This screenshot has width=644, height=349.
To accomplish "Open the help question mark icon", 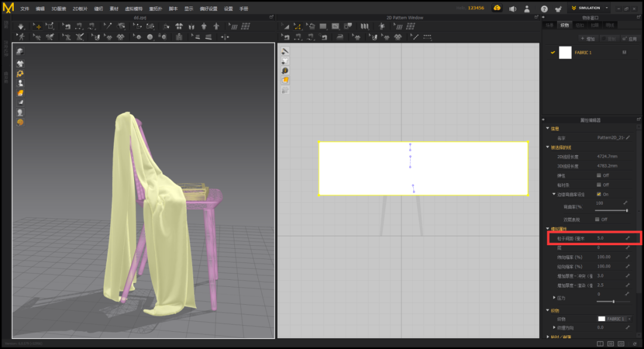I will [x=544, y=9].
